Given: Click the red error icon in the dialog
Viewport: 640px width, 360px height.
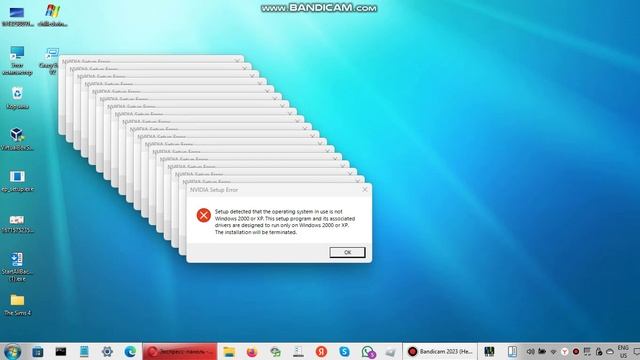Looking at the screenshot, I should (204, 215).
